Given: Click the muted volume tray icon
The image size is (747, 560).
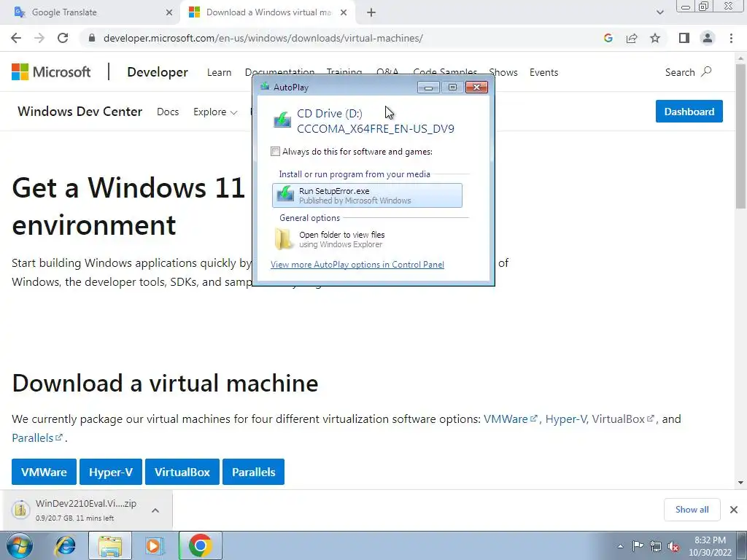Looking at the screenshot, I should (673, 547).
